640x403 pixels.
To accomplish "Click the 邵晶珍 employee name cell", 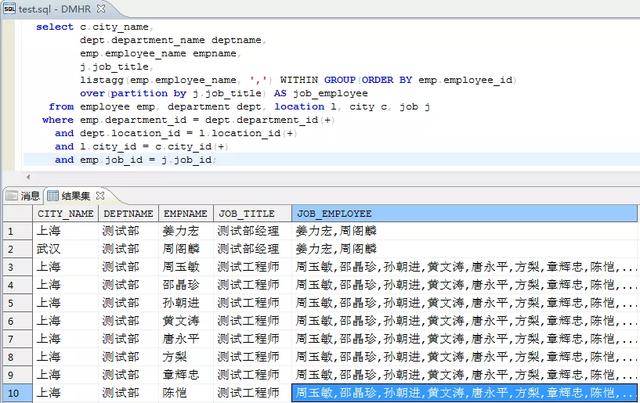I will (186, 285).
